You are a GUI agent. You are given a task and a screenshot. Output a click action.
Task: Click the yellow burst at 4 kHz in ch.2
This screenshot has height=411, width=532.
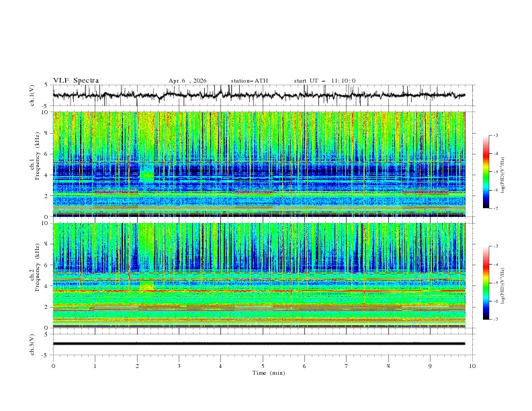[x=146, y=285]
